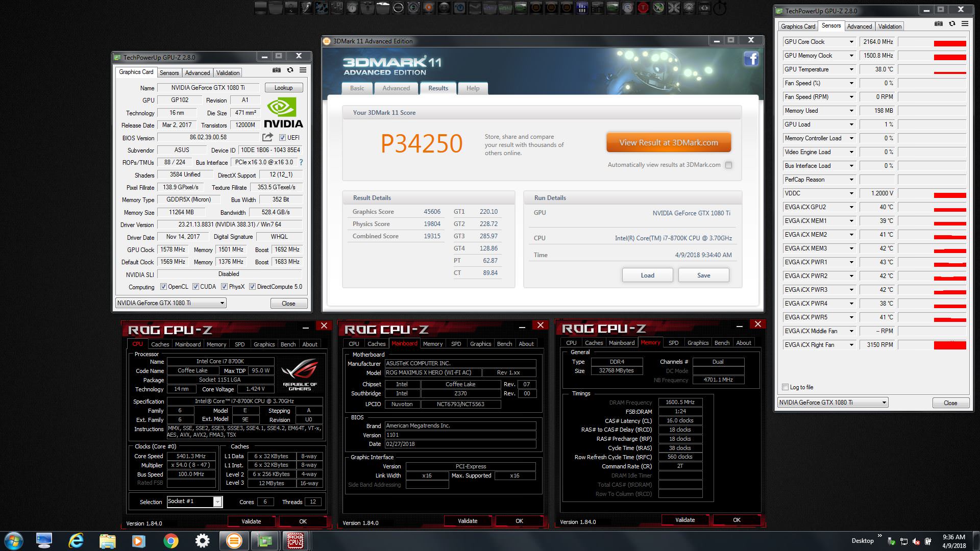Viewport: 980px width, 551px height.
Task: Open the PerfCap Reason sensor dropdown arrow
Action: tap(851, 180)
